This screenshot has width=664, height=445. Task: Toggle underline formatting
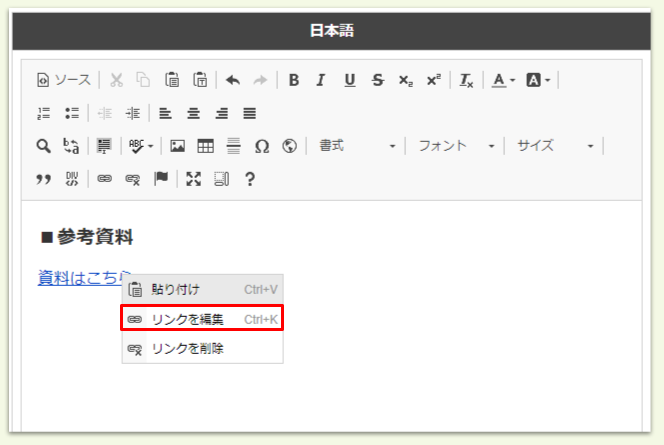pos(350,80)
